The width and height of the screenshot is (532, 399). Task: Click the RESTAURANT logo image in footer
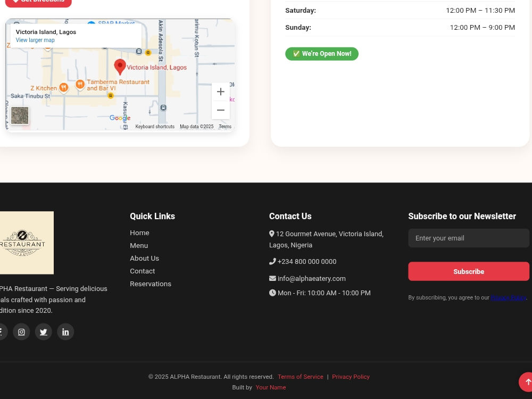(x=27, y=243)
